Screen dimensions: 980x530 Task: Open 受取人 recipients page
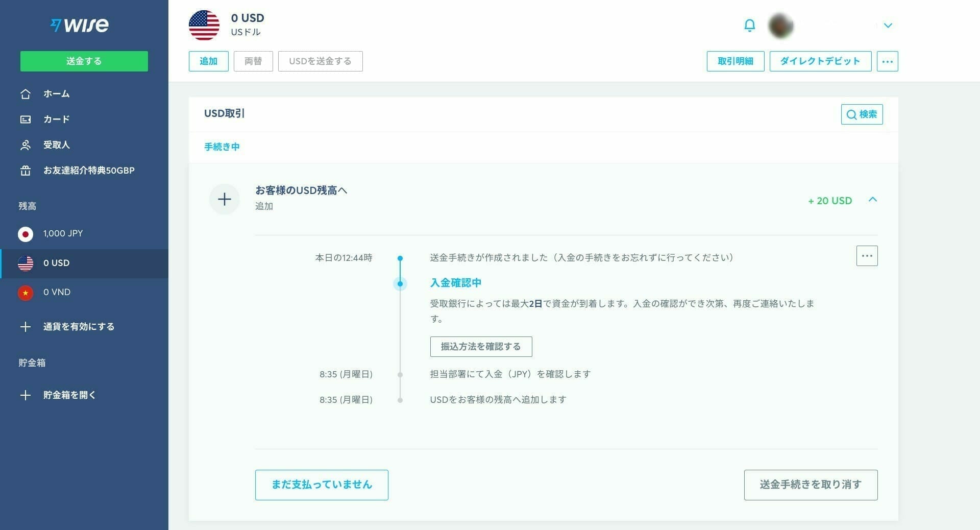point(56,145)
